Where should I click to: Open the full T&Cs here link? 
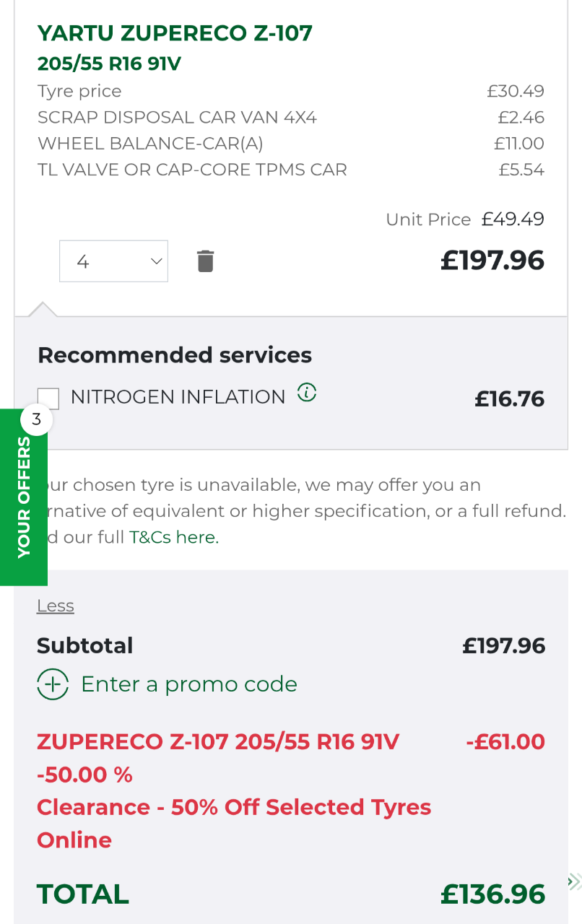click(x=173, y=537)
